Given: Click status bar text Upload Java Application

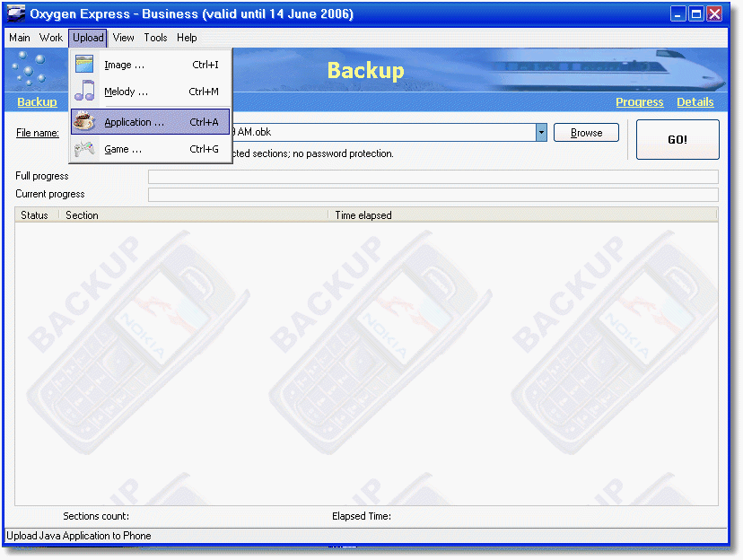Looking at the screenshot, I should click(79, 536).
